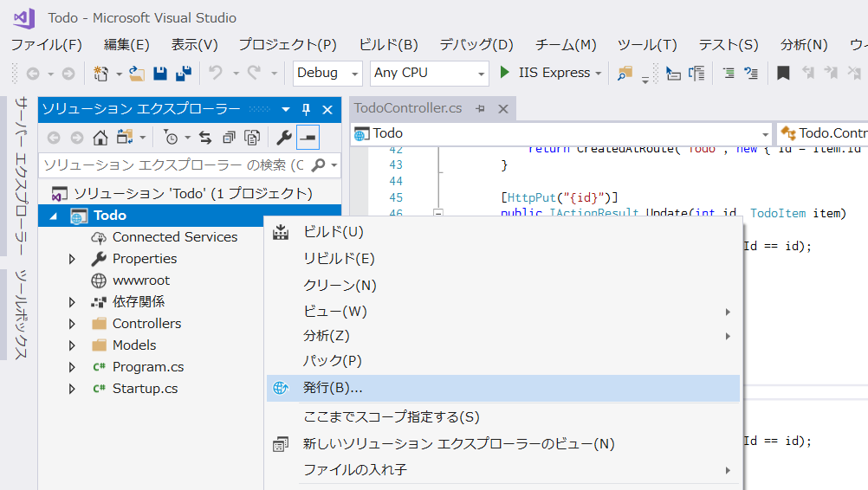
Task: Open the ビルド(B) menu in menu bar
Action: 388,45
